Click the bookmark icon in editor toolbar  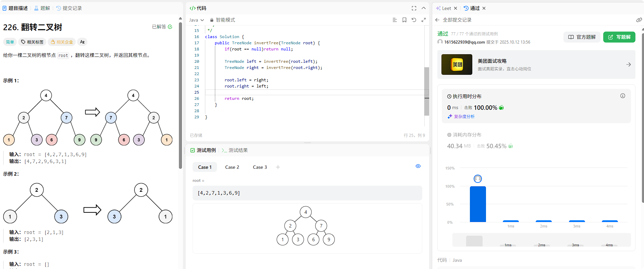click(x=404, y=20)
